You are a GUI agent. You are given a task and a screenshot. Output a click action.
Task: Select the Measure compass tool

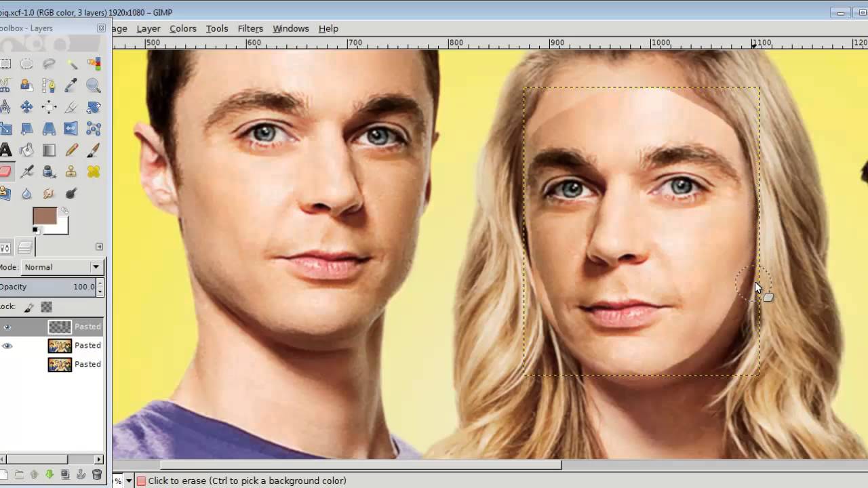click(4, 107)
